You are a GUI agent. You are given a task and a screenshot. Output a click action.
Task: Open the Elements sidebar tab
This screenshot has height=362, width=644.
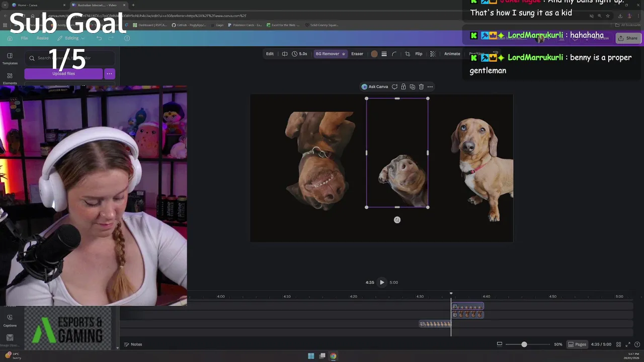[10, 78]
